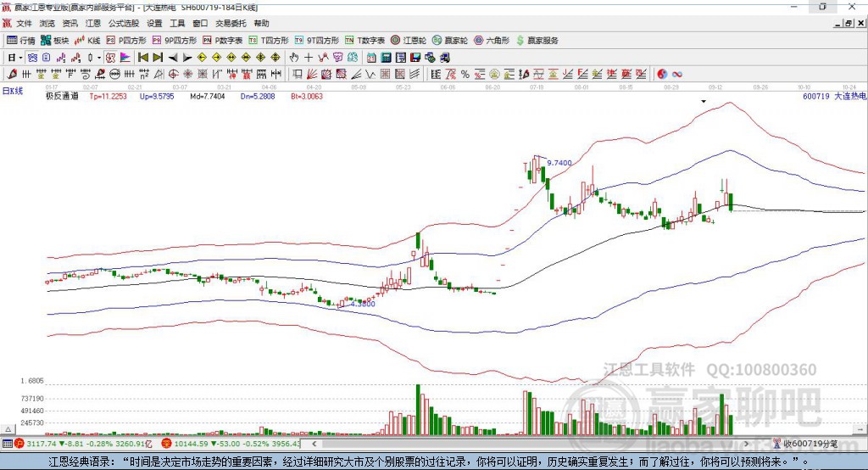This screenshot has height=470, width=868.
Task: Step chart right with black right arrow
Action: point(187,58)
